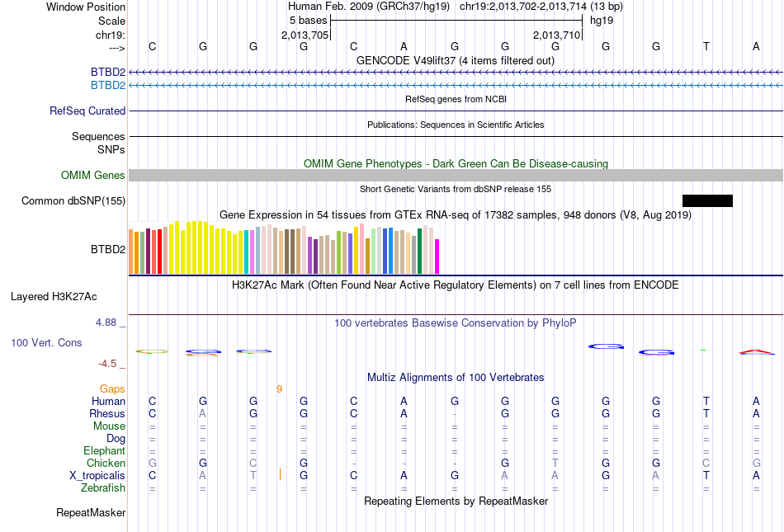Select the Elephant species label
This screenshot has height=532, width=784.
pyautogui.click(x=105, y=450)
